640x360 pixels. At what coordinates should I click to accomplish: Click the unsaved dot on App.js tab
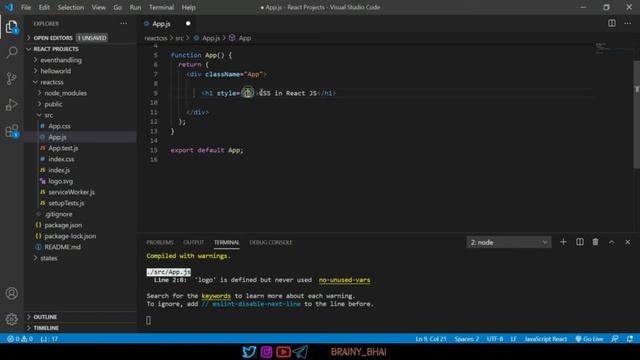click(x=188, y=24)
